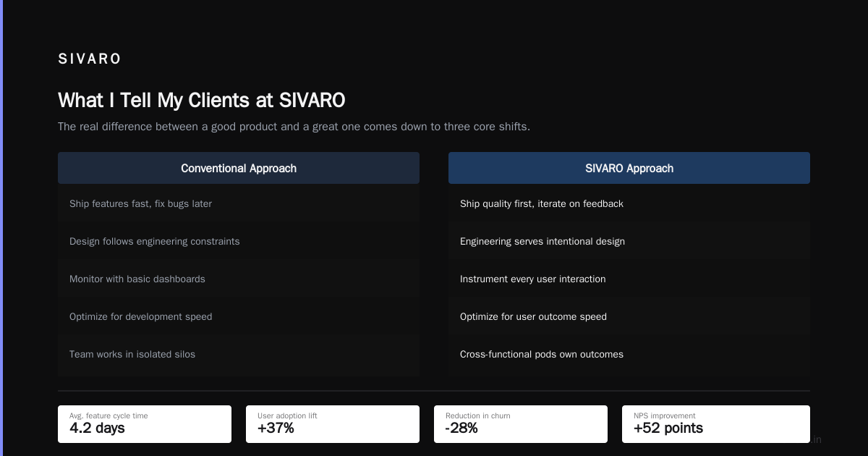This screenshot has height=456, width=868.
Task: Click the NPS improvement label
Action: [664, 416]
